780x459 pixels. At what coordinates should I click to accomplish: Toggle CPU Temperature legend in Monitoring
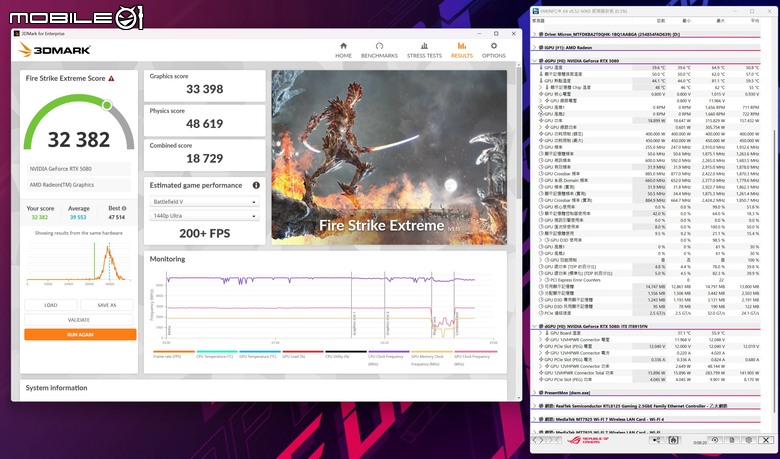pyautogui.click(x=217, y=354)
